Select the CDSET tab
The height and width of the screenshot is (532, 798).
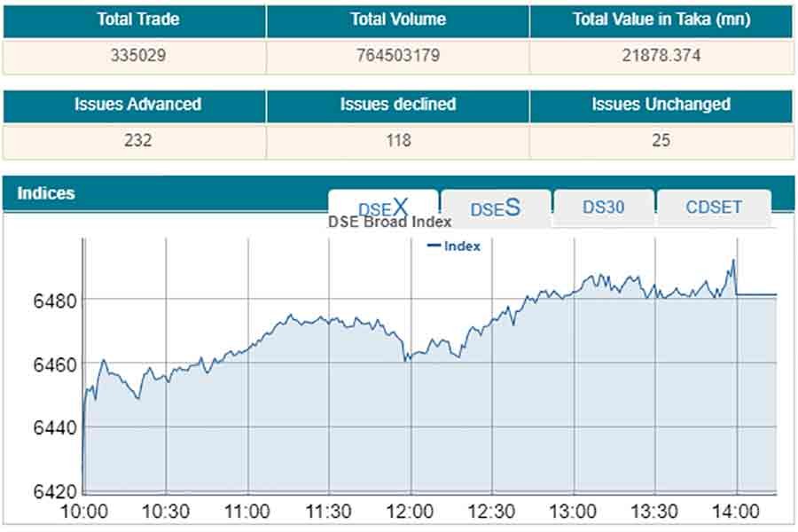click(714, 206)
